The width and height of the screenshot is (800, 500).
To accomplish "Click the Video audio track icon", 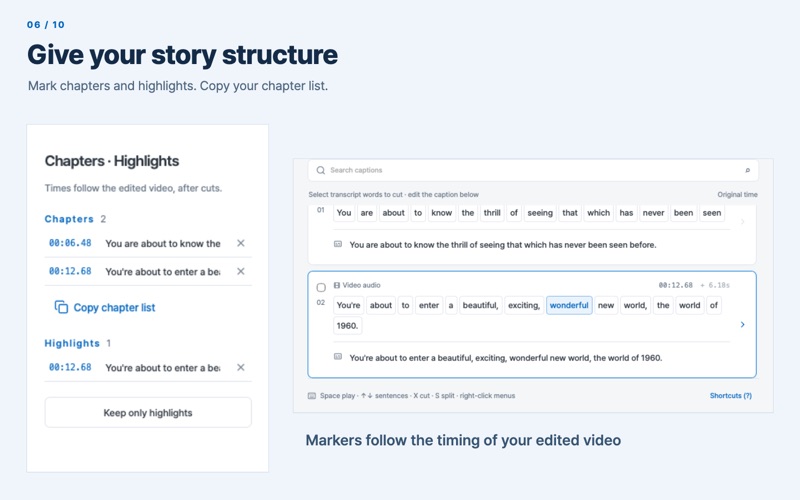I will click(337, 285).
